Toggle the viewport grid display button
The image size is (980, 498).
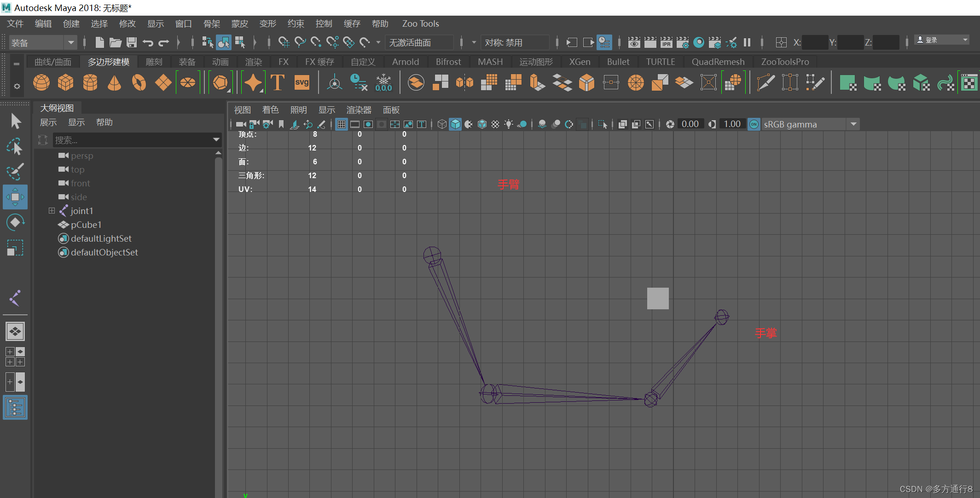[x=341, y=124]
